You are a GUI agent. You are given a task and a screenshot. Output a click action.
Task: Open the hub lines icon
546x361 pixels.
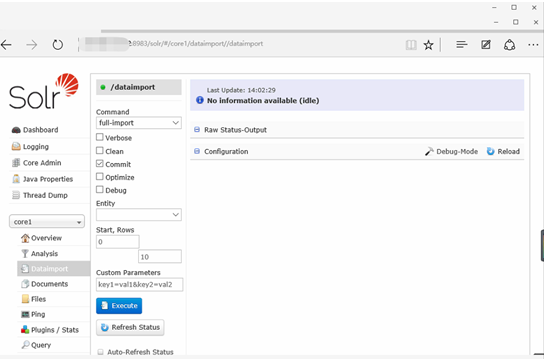click(462, 45)
